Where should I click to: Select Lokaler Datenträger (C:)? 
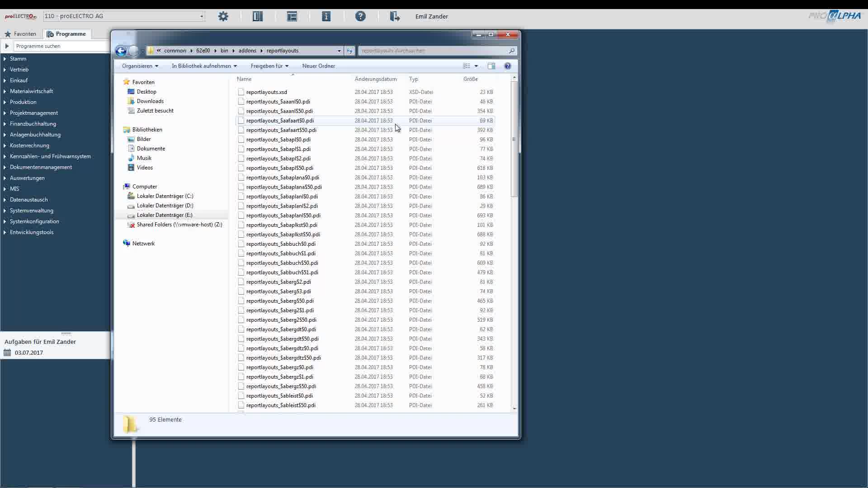pos(165,196)
